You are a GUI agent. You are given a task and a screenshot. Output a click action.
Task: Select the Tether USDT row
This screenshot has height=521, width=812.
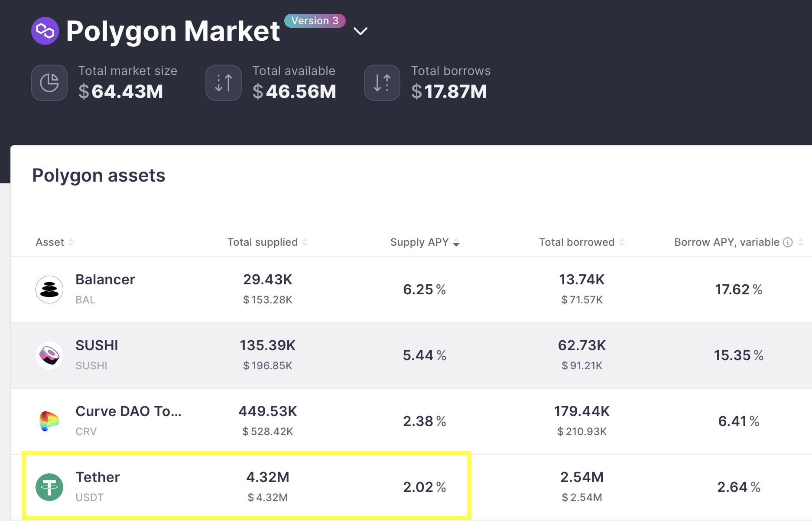click(x=411, y=487)
